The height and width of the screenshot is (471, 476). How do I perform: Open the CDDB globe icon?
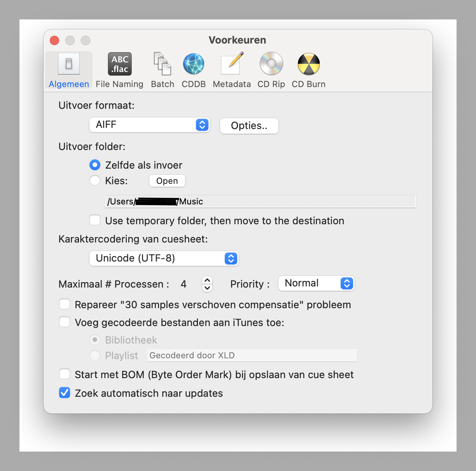coord(194,64)
